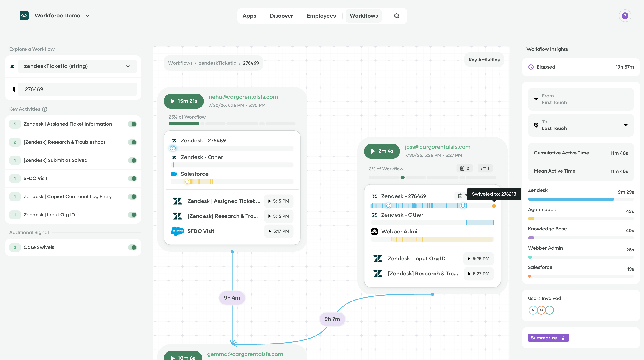Toggle Zendesk | Copied Comment Log Entry
The height and width of the screenshot is (360, 644).
pyautogui.click(x=132, y=197)
